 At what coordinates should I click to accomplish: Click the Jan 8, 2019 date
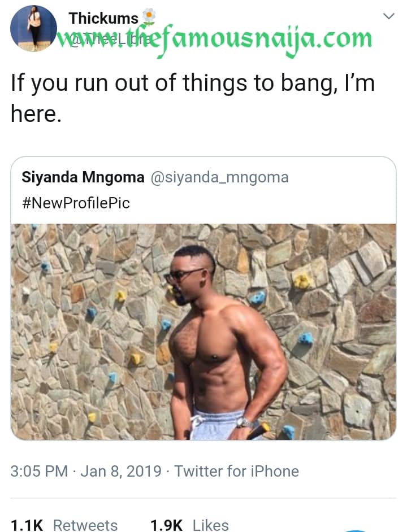point(121,471)
